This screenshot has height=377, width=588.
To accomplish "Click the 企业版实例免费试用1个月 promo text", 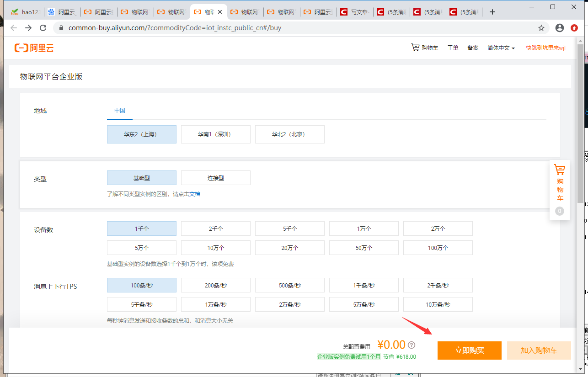I will [x=349, y=356].
